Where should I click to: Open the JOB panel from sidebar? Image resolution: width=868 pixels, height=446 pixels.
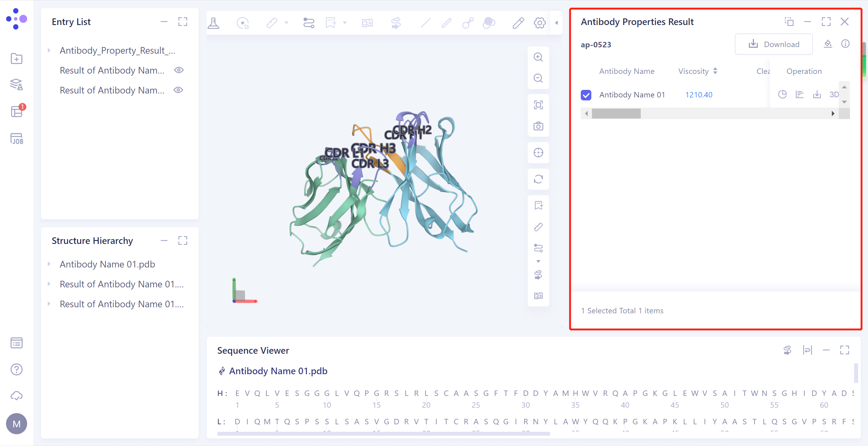click(16, 138)
